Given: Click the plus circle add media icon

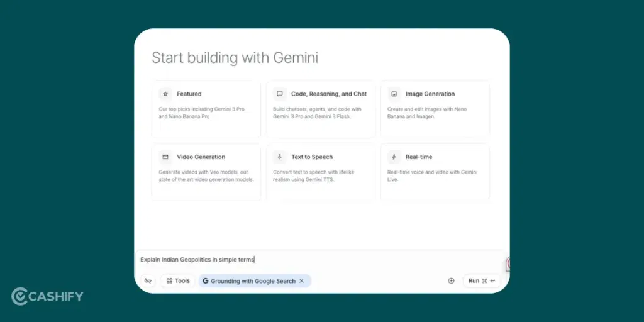Looking at the screenshot, I should [x=451, y=281].
